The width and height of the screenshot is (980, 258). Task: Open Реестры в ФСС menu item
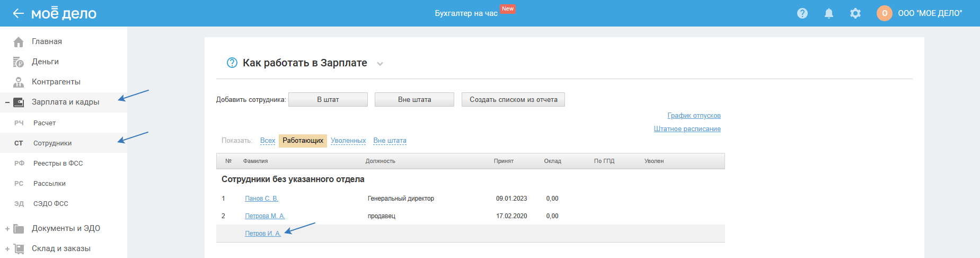58,164
